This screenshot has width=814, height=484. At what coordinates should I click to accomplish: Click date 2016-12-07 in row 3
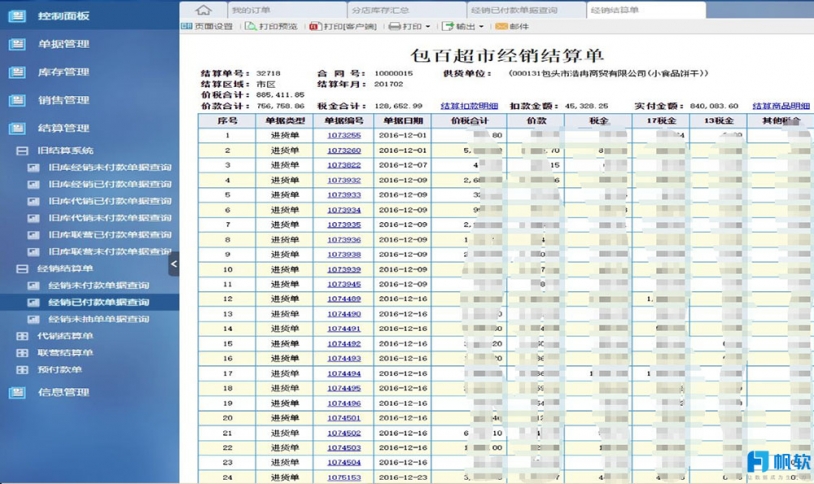click(x=403, y=165)
